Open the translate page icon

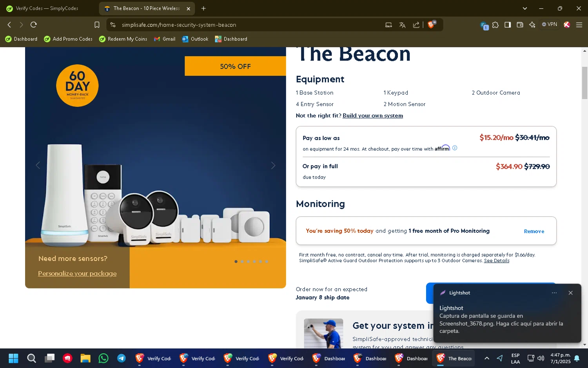(402, 25)
